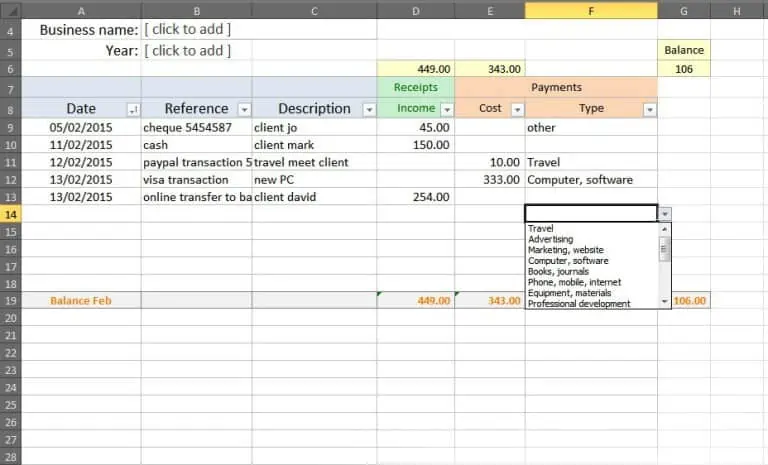Select the 343.00 total cell in row 6

click(x=490, y=69)
